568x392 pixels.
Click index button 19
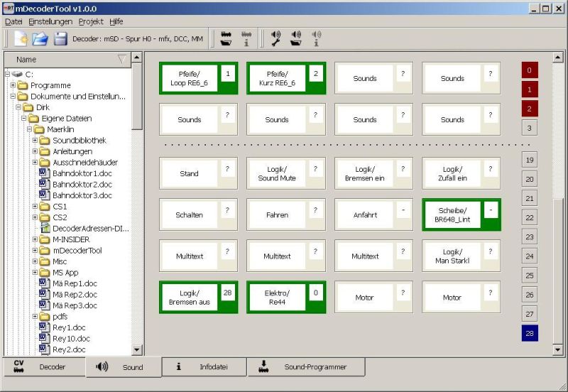530,160
